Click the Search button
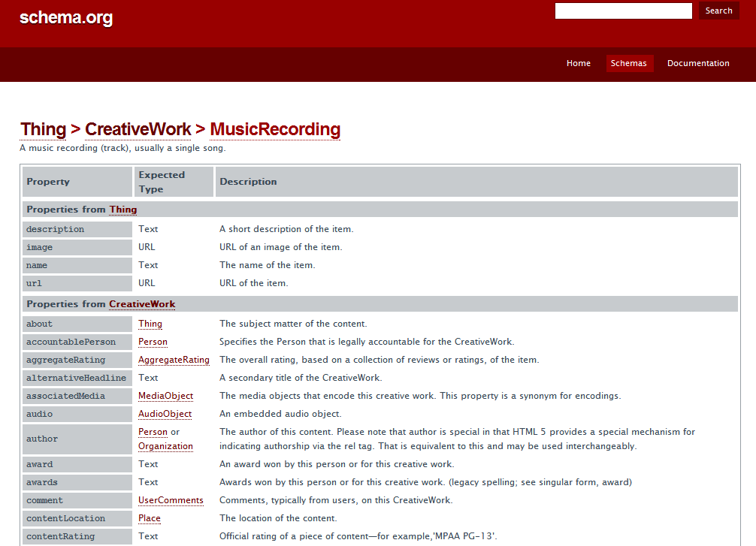This screenshot has height=546, width=756. tap(718, 11)
